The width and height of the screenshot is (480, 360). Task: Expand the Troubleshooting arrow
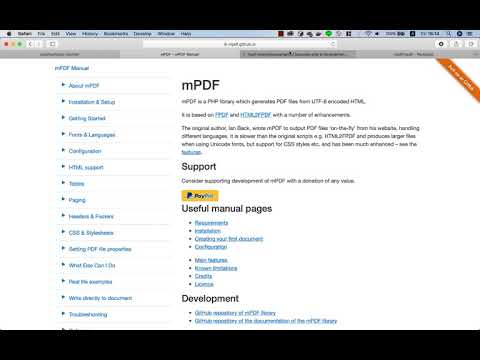tap(63, 313)
